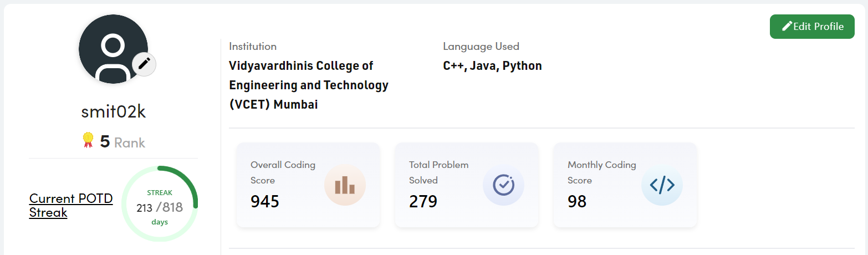868x255 pixels.
Task: Click the default user avatar image
Action: point(113,49)
